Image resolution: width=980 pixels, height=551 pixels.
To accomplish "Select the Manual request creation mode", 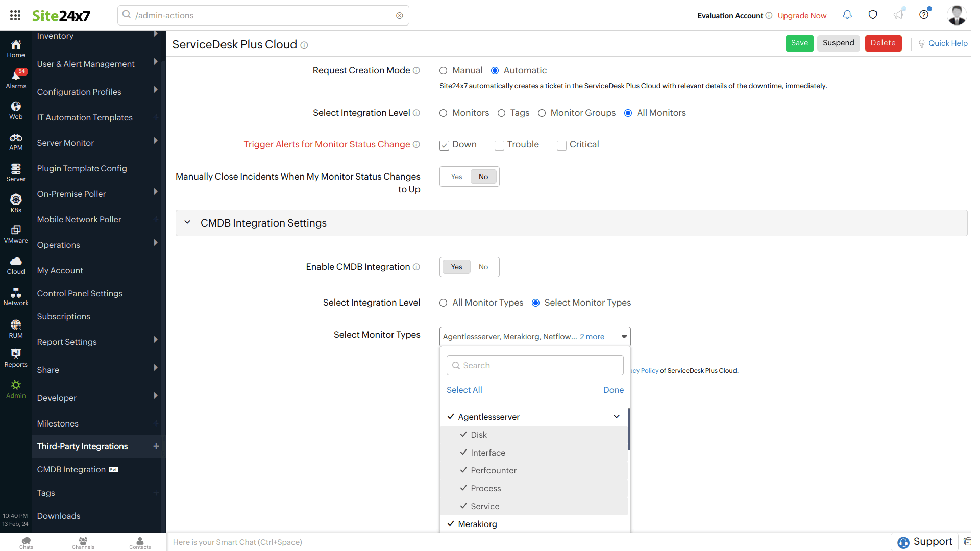I will (x=444, y=71).
